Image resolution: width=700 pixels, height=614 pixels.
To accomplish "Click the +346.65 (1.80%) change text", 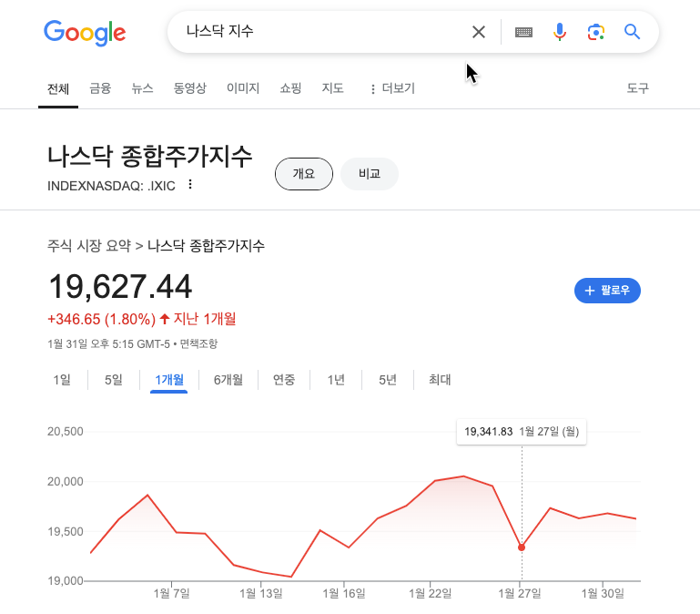I will click(x=102, y=319).
